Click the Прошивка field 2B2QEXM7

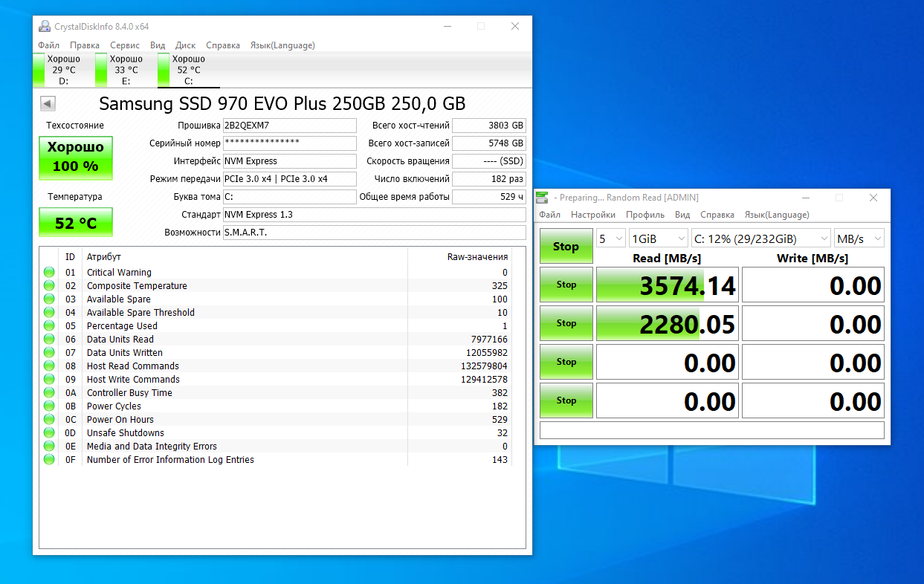pyautogui.click(x=290, y=126)
